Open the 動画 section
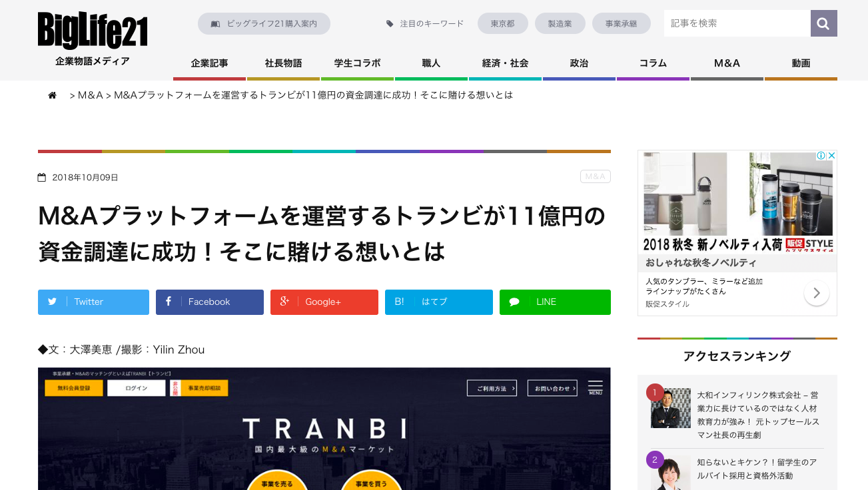Image resolution: width=868 pixels, height=490 pixels. point(801,64)
